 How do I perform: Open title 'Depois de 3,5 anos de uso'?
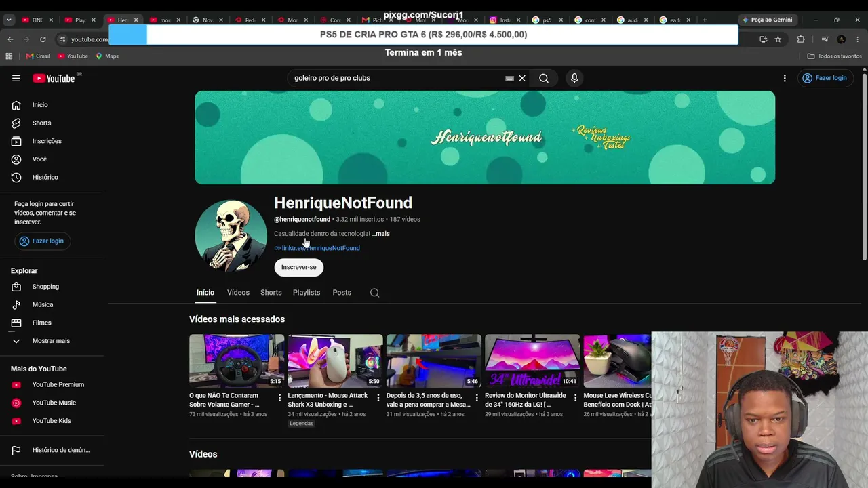pyautogui.click(x=429, y=400)
